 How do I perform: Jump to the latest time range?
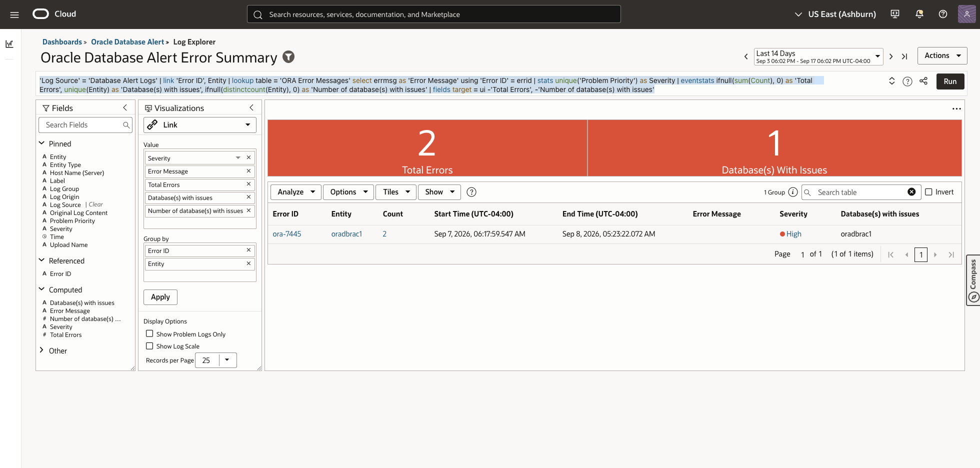point(904,56)
